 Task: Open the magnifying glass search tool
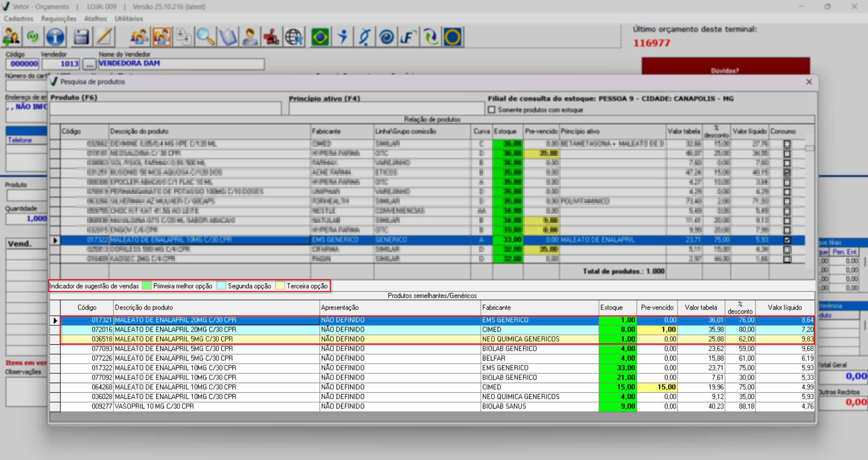[x=205, y=37]
